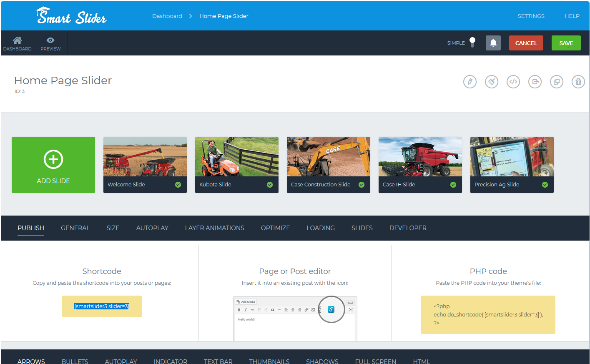Click the rename pencil icon

tap(470, 82)
